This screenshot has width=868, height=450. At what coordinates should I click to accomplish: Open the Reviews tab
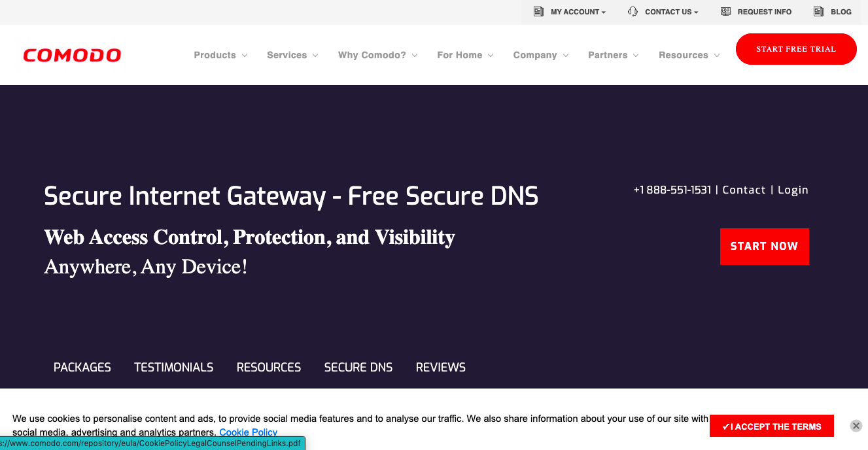click(440, 367)
